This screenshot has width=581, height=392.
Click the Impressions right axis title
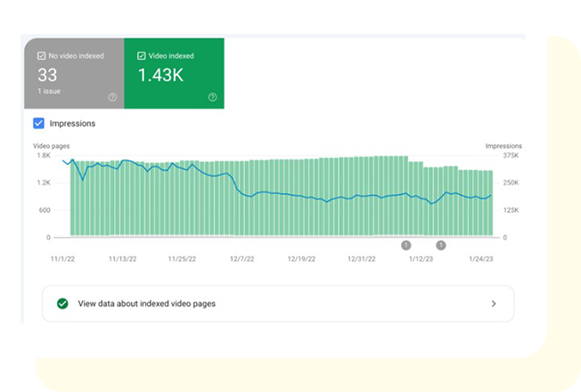point(503,145)
